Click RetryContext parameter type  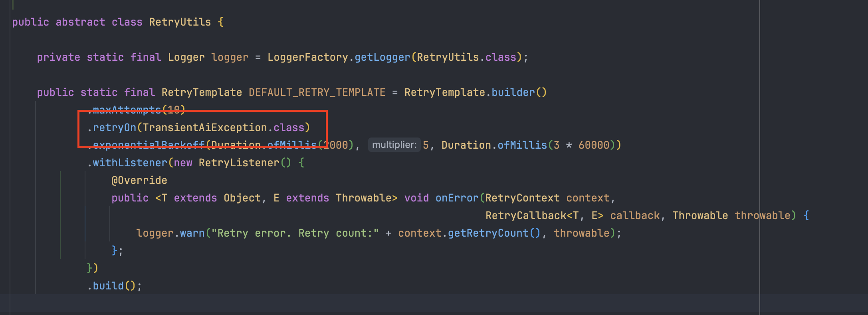[522, 198]
